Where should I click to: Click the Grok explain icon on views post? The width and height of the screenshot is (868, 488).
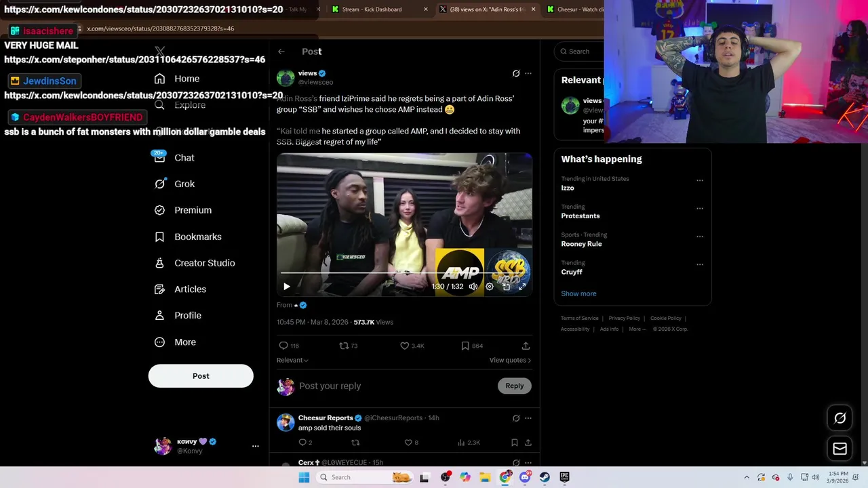pos(516,73)
